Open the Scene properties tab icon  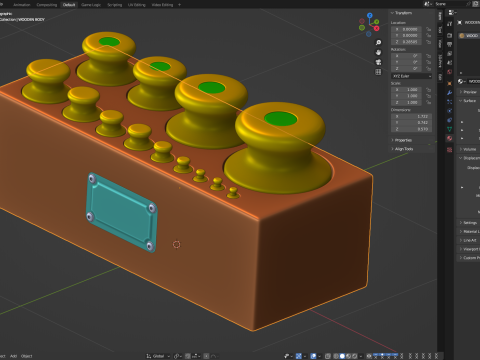(450, 63)
